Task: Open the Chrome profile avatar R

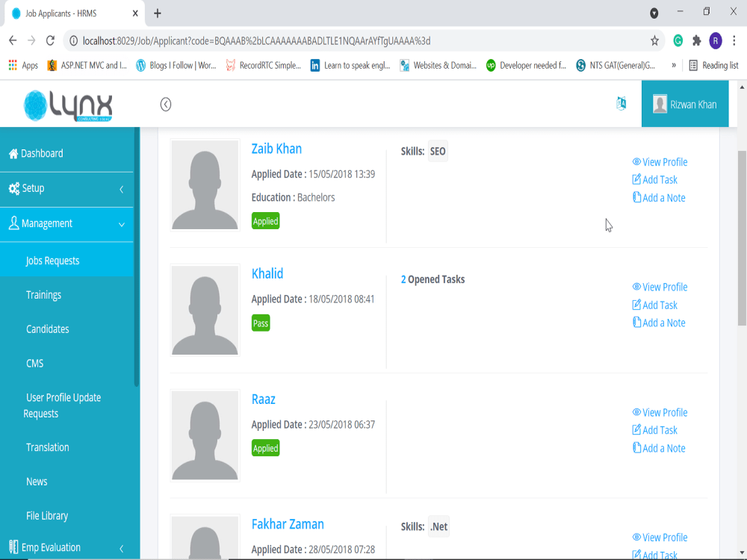Action: (715, 41)
